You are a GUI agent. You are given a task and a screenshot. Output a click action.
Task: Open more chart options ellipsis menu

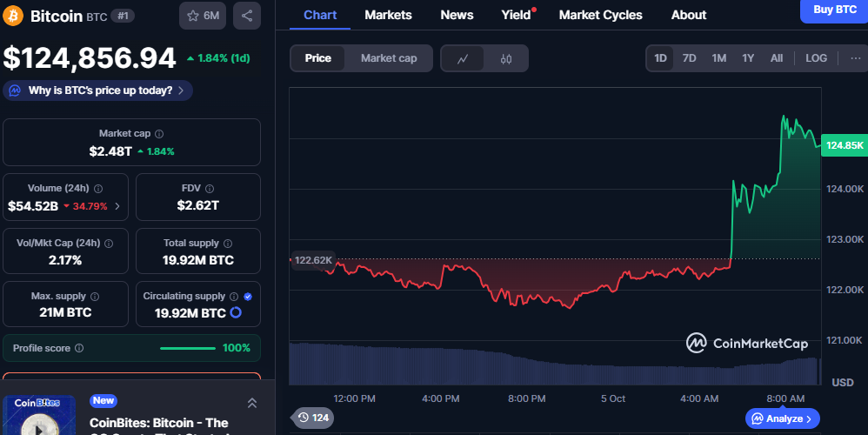855,58
